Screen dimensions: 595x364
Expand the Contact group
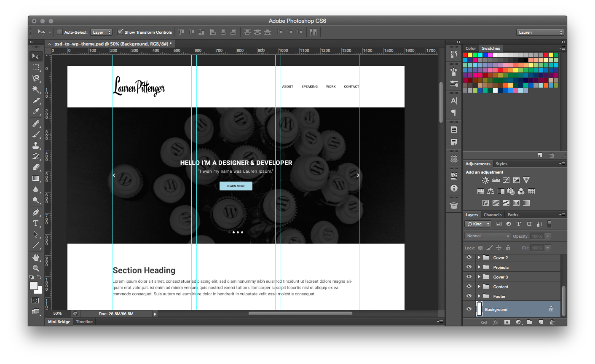pyautogui.click(x=479, y=286)
